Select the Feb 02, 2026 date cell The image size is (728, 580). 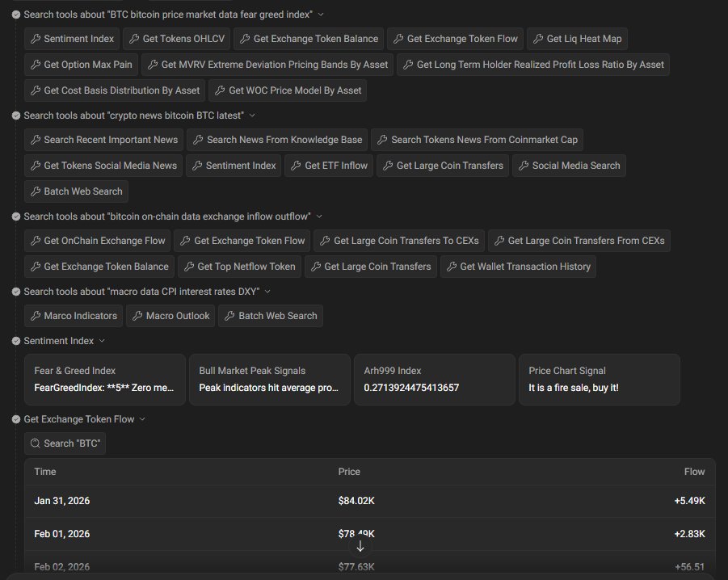(x=61, y=567)
